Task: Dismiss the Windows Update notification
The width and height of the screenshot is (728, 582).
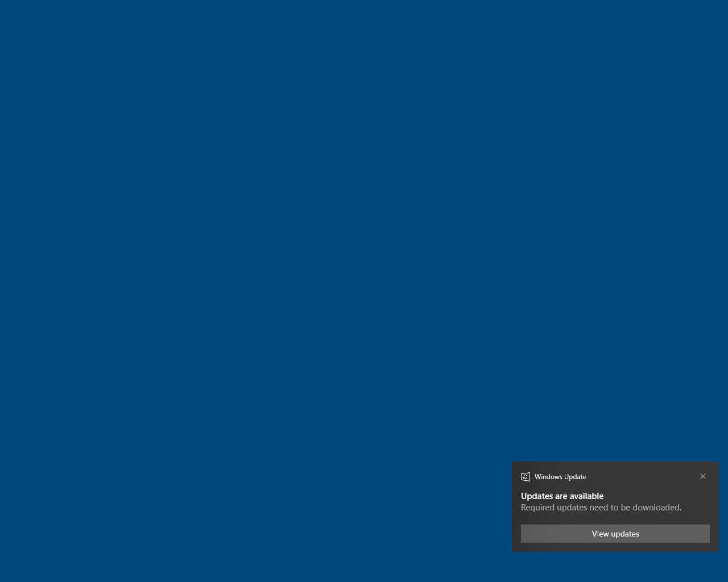Action: (703, 476)
